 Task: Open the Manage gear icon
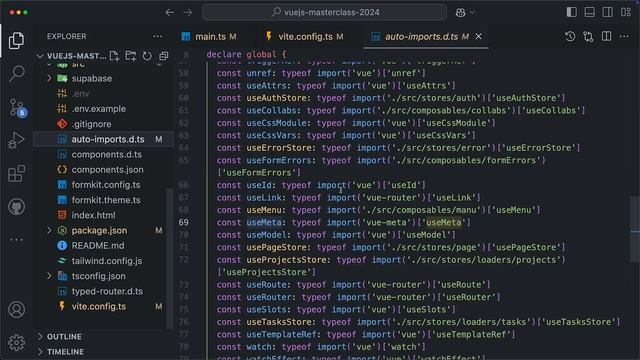tap(16, 342)
